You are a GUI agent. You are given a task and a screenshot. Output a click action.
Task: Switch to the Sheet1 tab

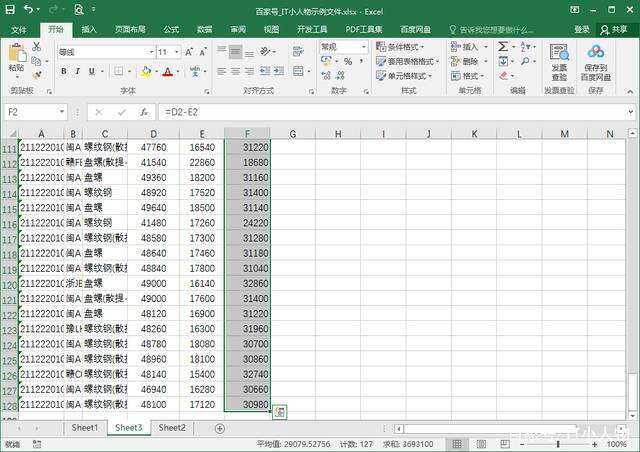(x=85, y=428)
